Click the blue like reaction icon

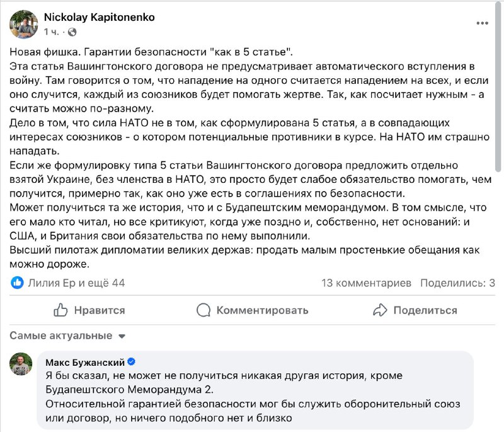pos(18,283)
